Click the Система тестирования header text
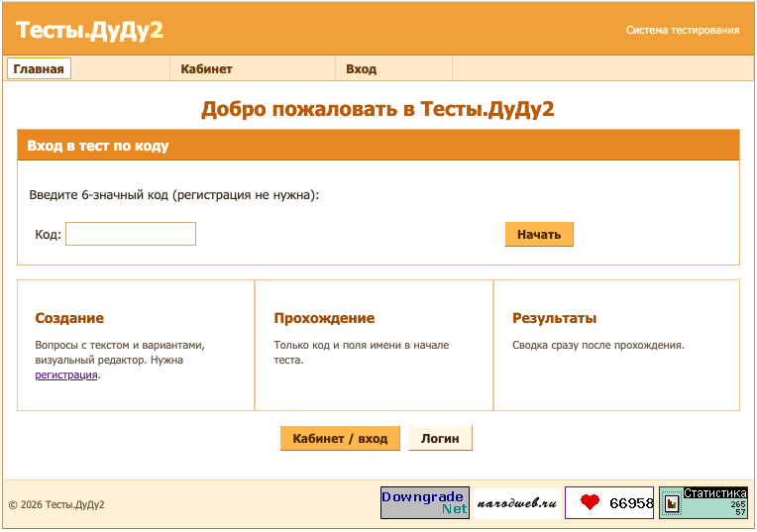757x532 pixels. click(x=682, y=30)
